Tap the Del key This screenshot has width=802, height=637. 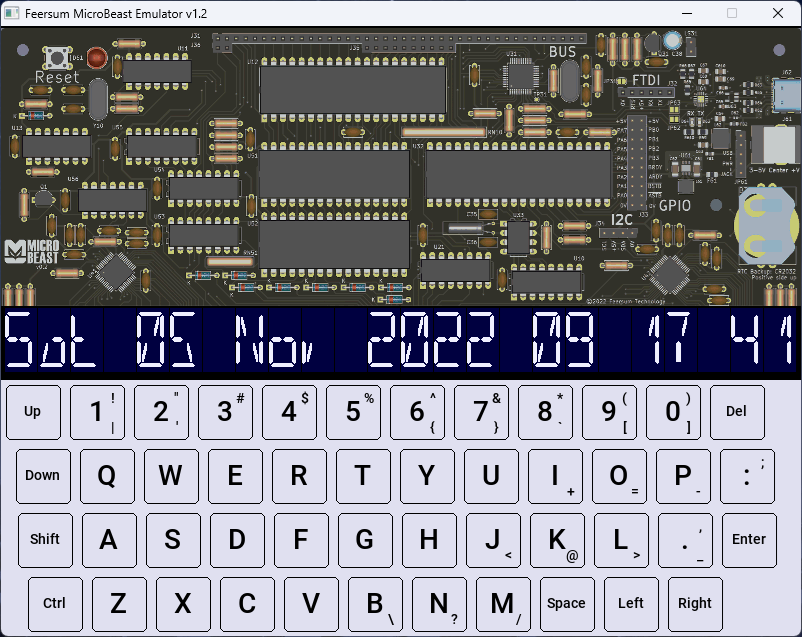coord(737,412)
